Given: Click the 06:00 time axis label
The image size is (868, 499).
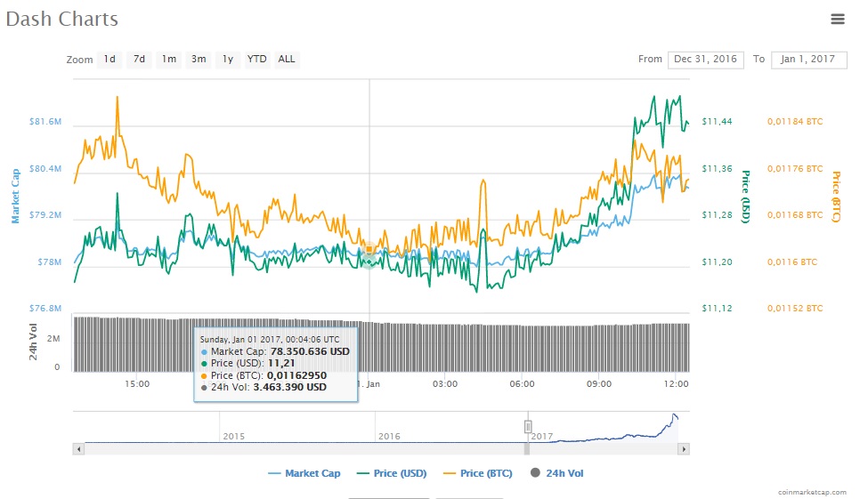Looking at the screenshot, I should point(522,383).
